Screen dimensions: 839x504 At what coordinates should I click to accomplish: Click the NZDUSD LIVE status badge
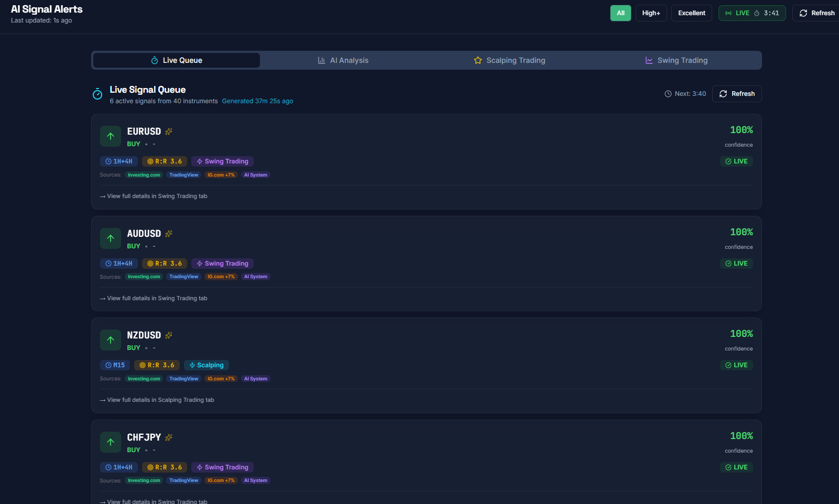point(736,365)
